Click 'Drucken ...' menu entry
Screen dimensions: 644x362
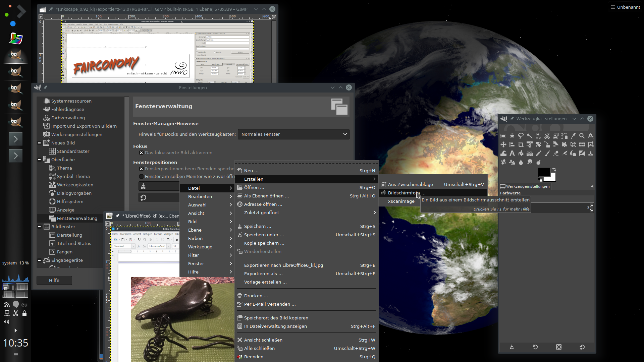tap(307, 296)
